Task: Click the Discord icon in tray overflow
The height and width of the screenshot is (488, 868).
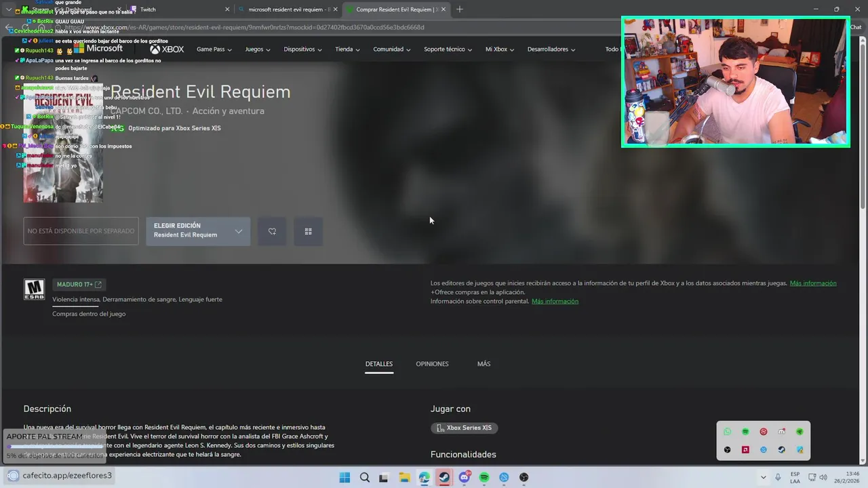Action: [x=781, y=432]
